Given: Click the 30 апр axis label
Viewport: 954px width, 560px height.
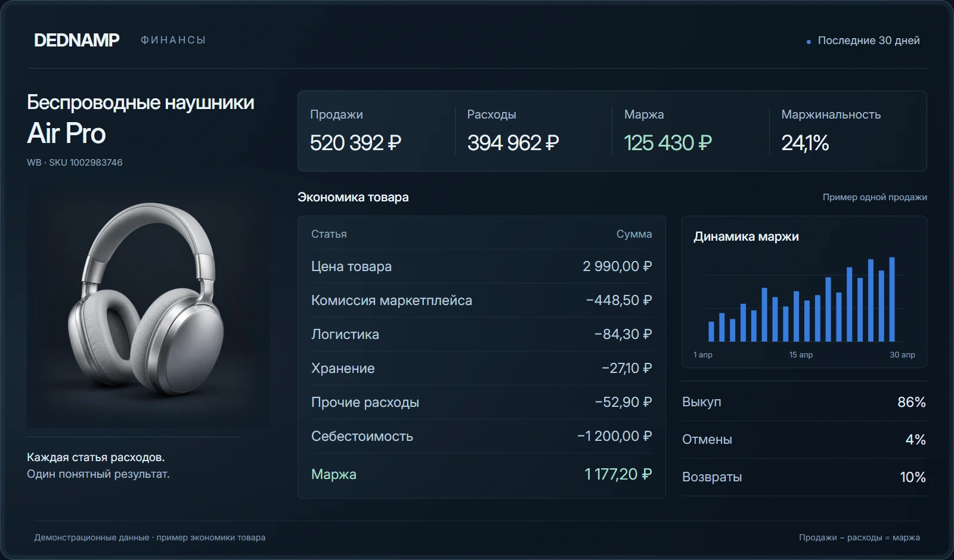Looking at the screenshot, I should coord(902,354).
